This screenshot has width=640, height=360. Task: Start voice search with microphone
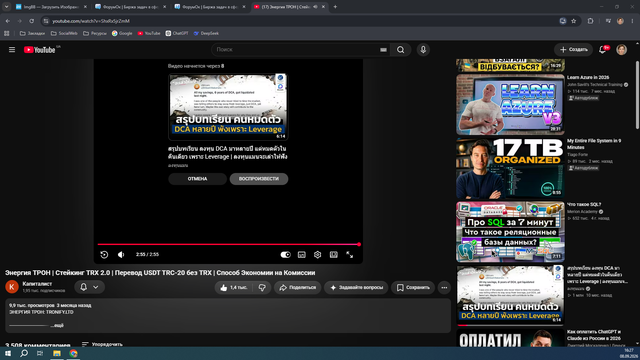(x=423, y=50)
